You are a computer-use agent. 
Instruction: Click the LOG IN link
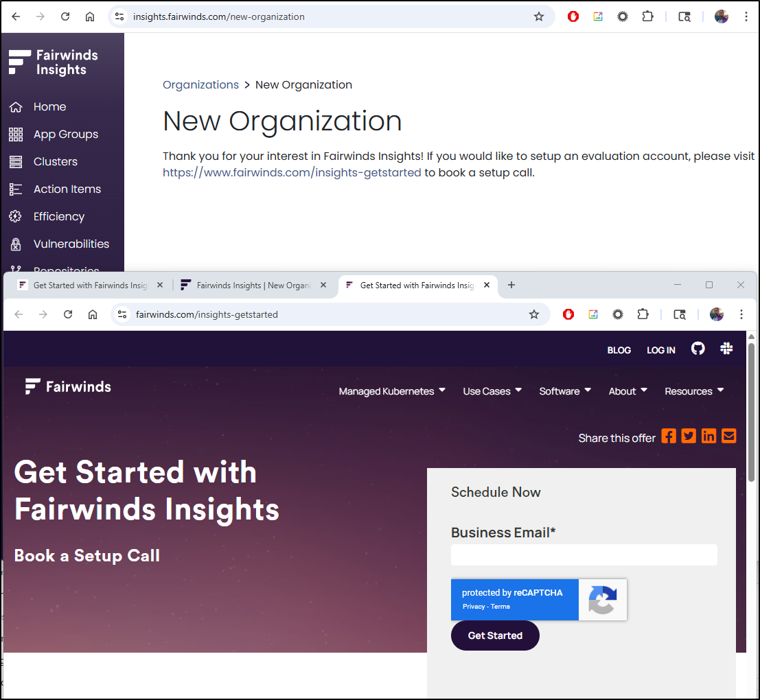[660, 350]
